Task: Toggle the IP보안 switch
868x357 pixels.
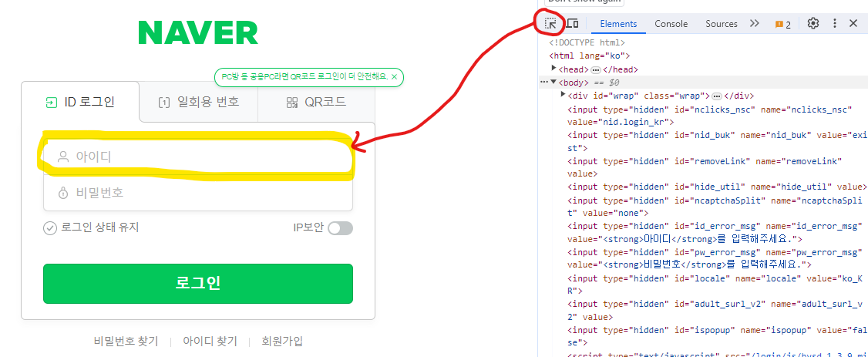Action: (x=340, y=228)
